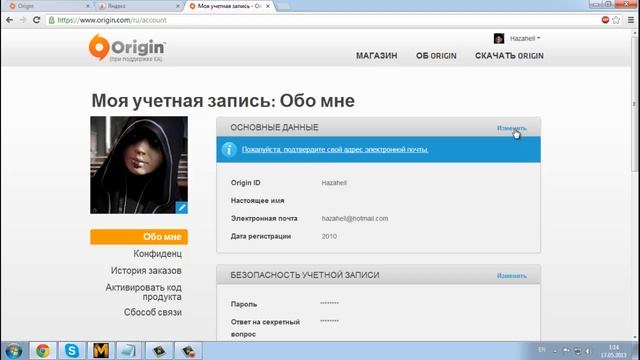This screenshot has width=640, height=360.
Task: Open Chrome menu hamburger icon
Action: coord(631,20)
